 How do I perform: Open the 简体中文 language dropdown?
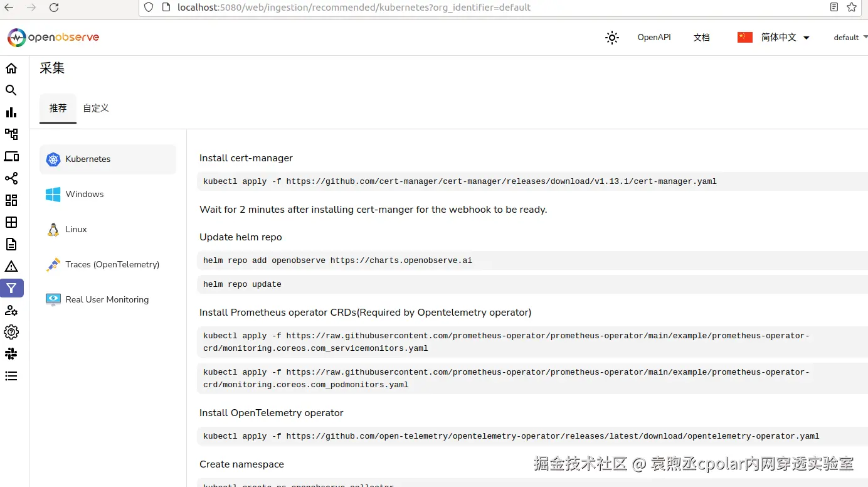coord(785,38)
